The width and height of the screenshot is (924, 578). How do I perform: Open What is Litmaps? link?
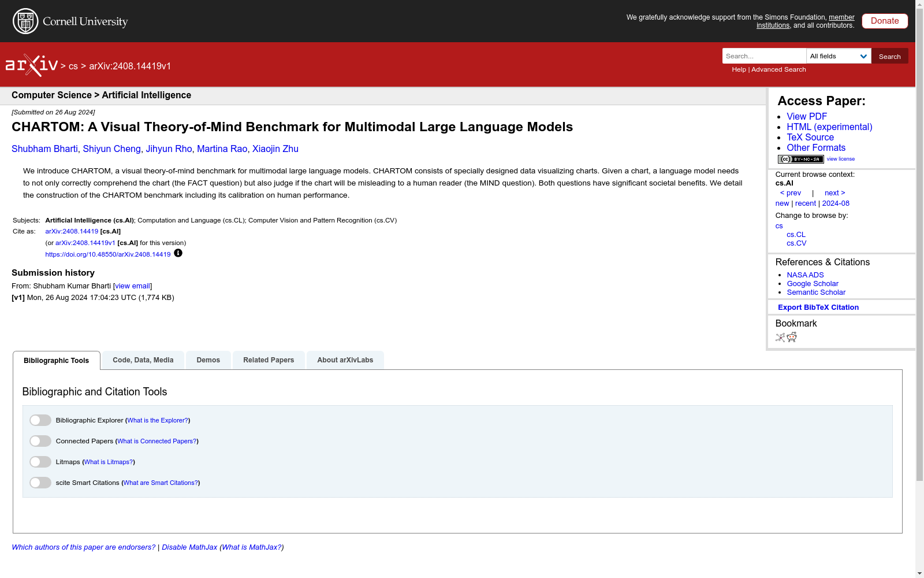click(109, 462)
